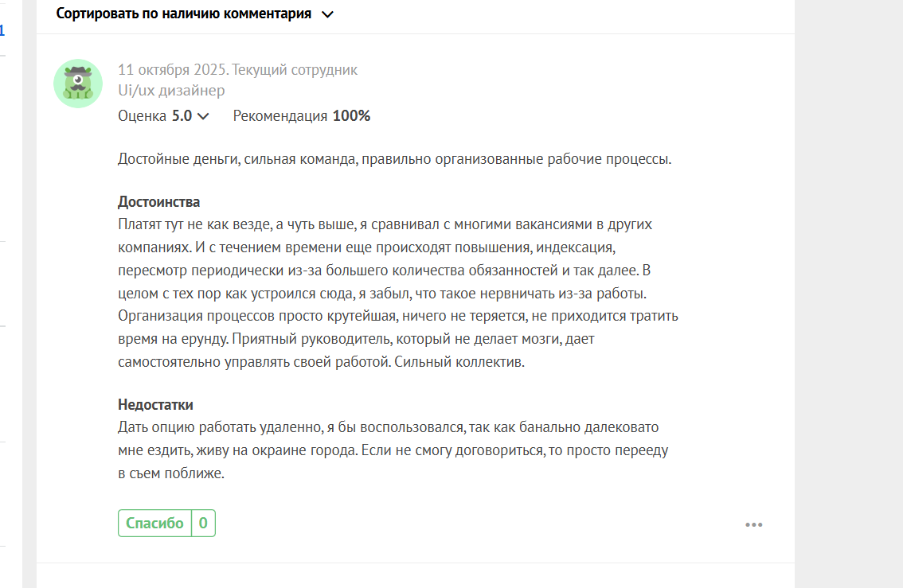Click the advantages paragraph starting "Платят тут"
The image size is (903, 588).
pos(397,294)
